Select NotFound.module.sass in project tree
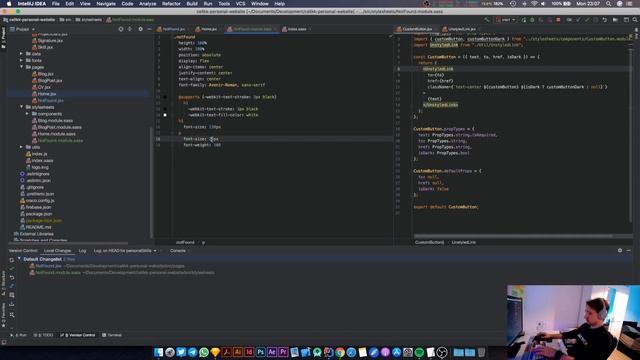This screenshot has height=360, width=640. tap(60, 140)
